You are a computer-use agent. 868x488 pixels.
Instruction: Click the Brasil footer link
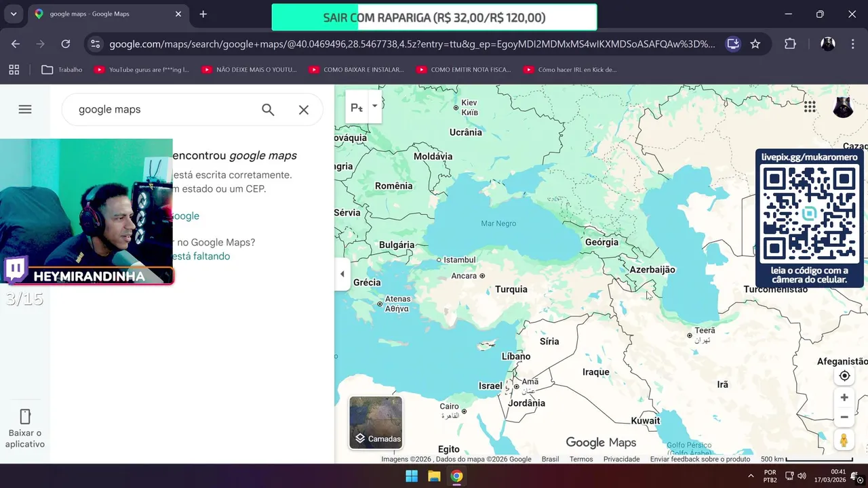point(550,459)
